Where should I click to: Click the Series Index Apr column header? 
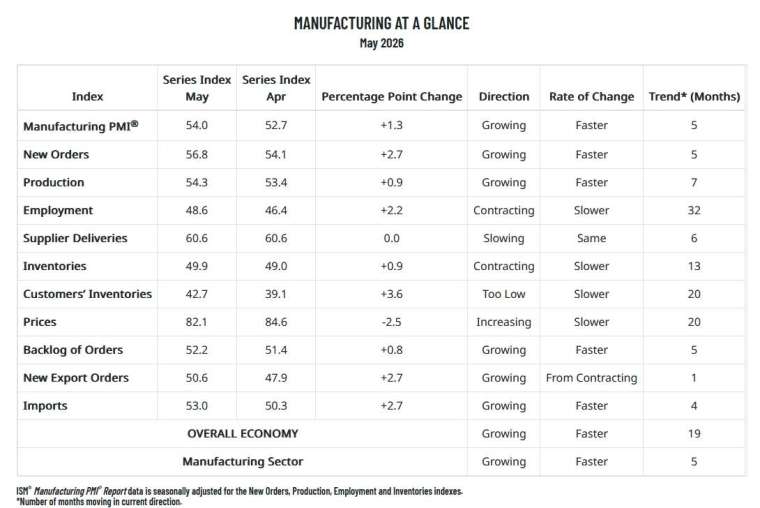(x=276, y=88)
